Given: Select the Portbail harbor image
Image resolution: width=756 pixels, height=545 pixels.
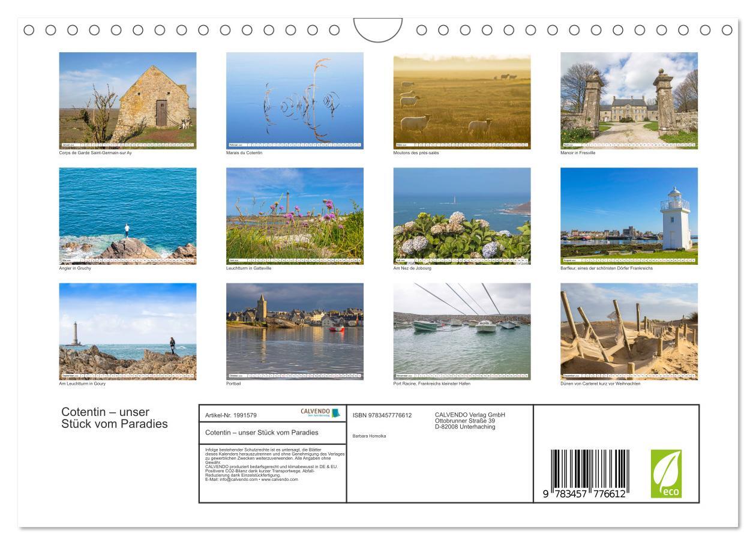Looking at the screenshot, I should (x=295, y=330).
